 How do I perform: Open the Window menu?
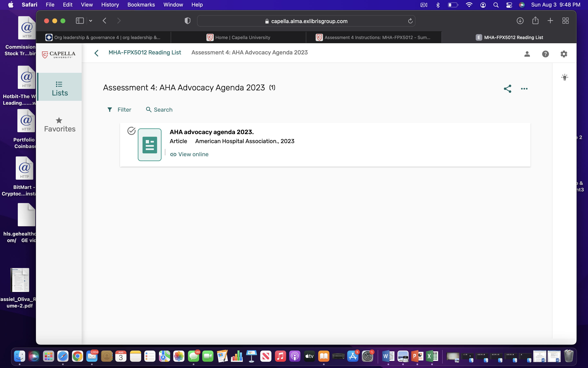tap(173, 5)
